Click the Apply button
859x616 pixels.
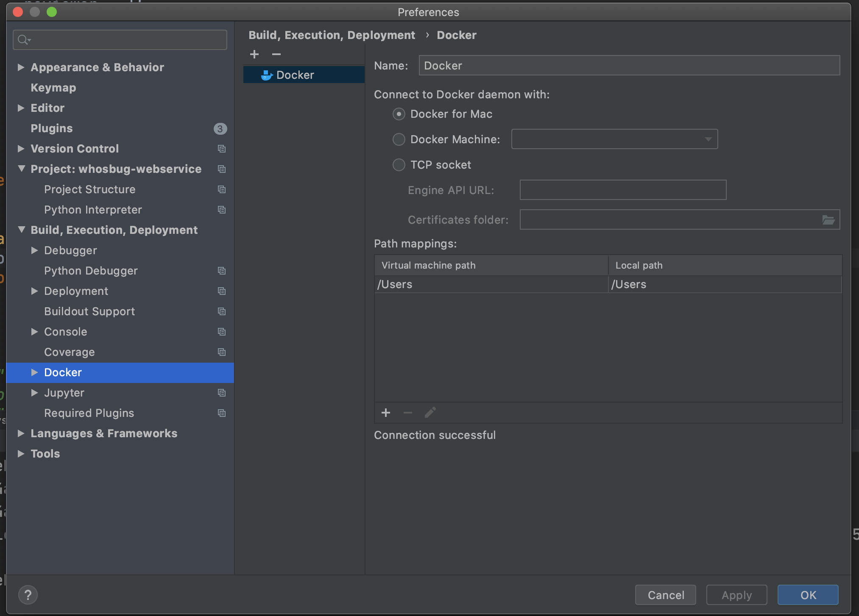coord(737,595)
